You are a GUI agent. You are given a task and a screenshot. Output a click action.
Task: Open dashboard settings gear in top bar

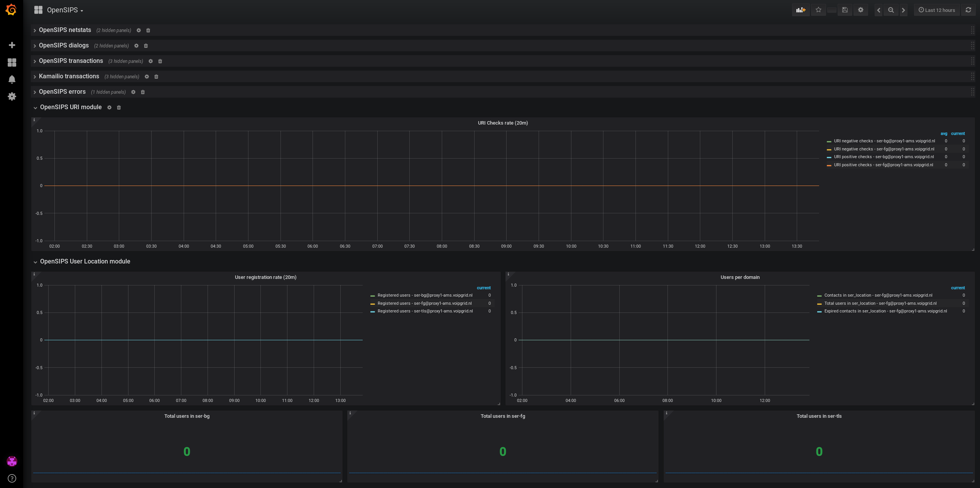[860, 10]
